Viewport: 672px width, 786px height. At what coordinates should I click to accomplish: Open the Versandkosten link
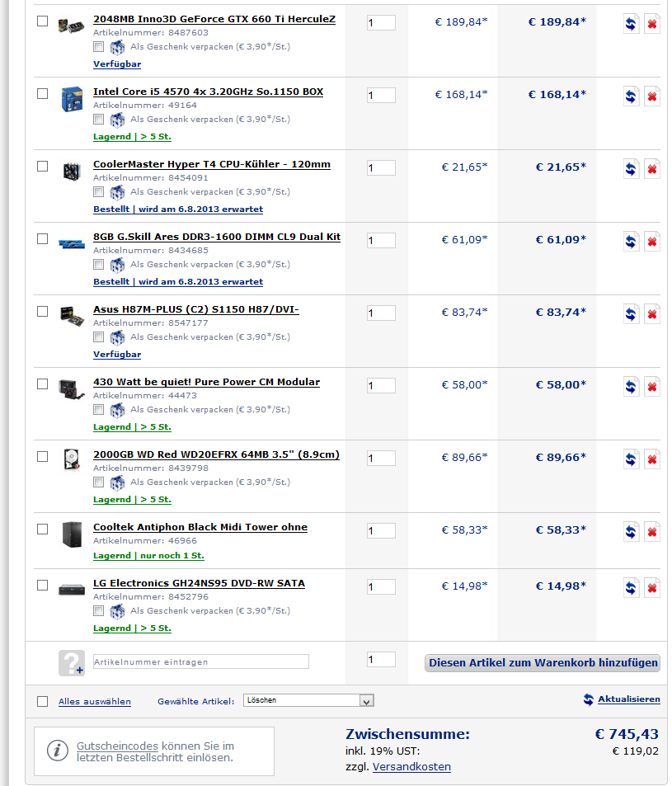tap(412, 767)
